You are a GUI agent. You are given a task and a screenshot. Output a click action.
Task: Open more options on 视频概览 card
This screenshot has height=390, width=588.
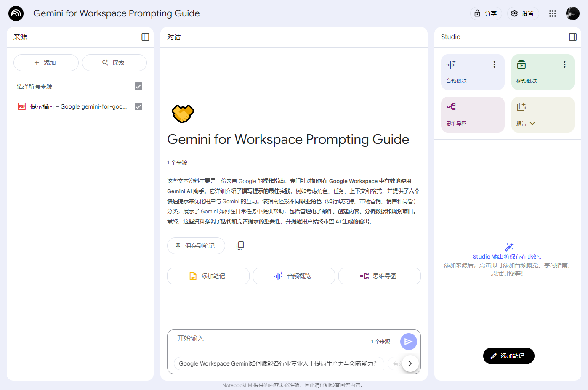coord(564,64)
